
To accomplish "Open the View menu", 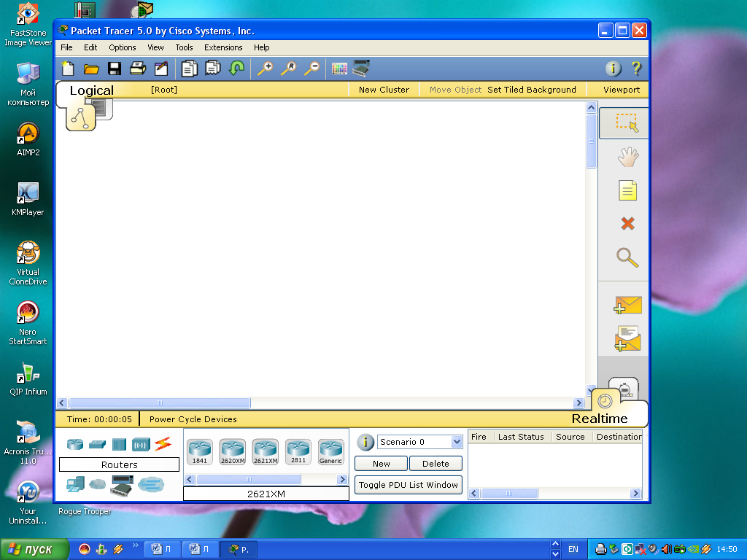I will [155, 47].
